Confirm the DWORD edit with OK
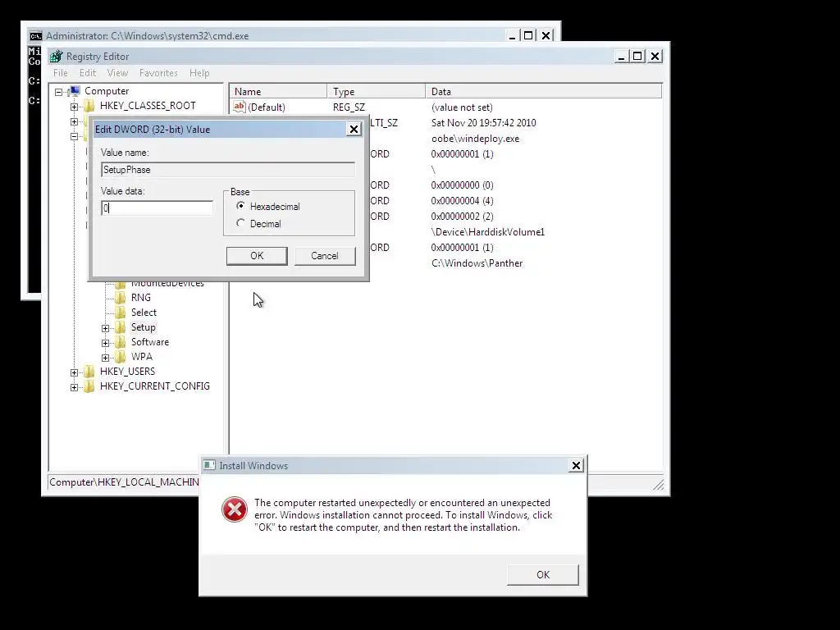 coord(257,256)
